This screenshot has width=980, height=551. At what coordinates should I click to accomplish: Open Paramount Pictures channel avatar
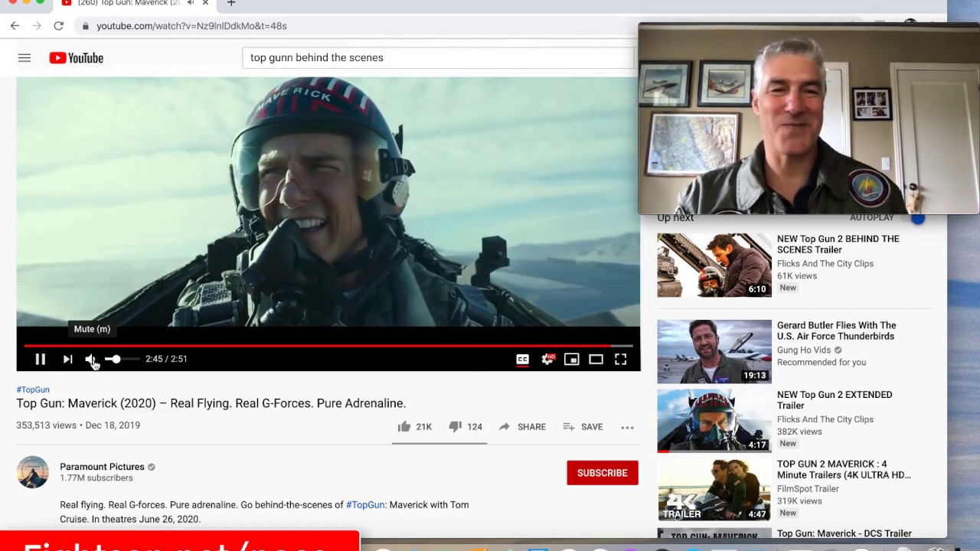[x=33, y=472]
